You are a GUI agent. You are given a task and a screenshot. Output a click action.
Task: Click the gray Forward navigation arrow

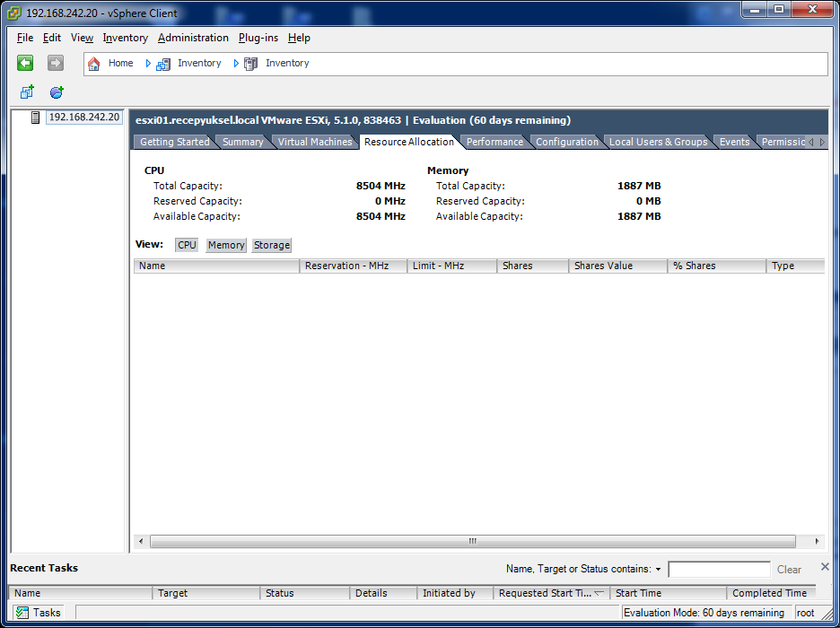[55, 63]
